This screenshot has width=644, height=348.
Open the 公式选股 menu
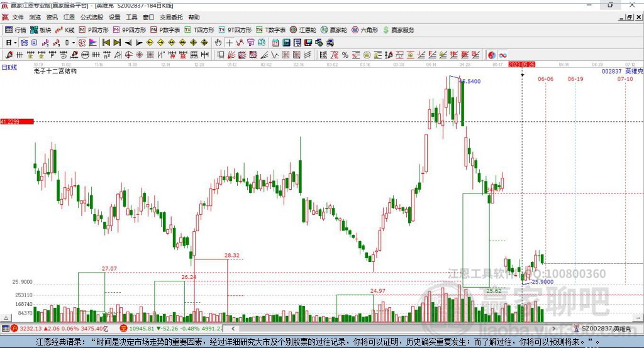click(92, 17)
